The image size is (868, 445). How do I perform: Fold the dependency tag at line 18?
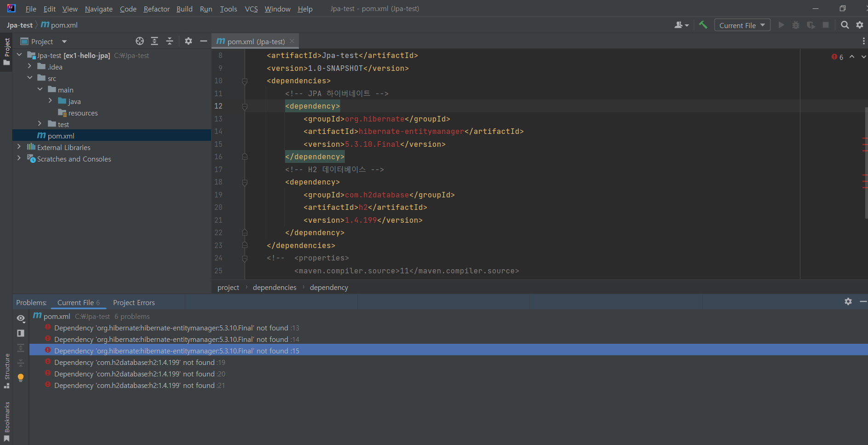[245, 182]
